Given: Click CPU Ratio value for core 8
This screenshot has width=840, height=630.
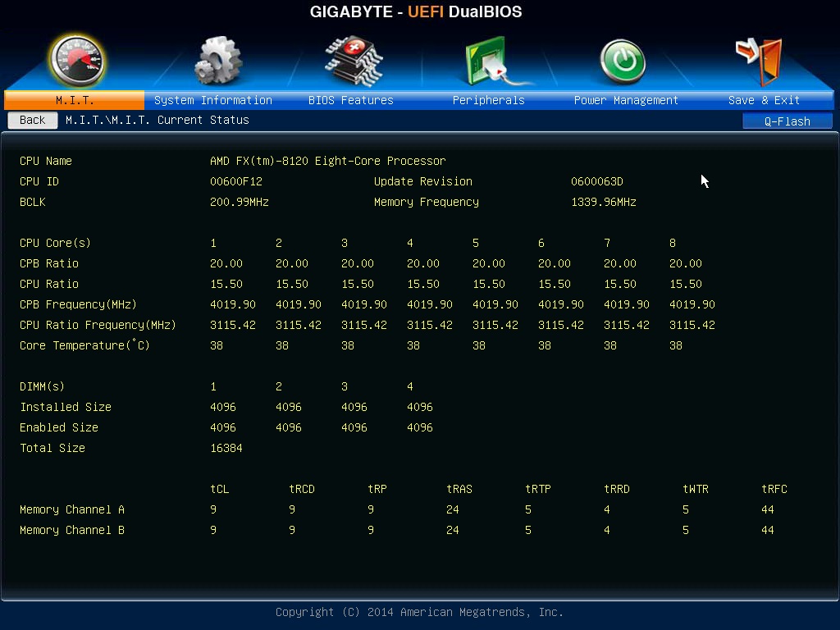Looking at the screenshot, I should 686,284.
